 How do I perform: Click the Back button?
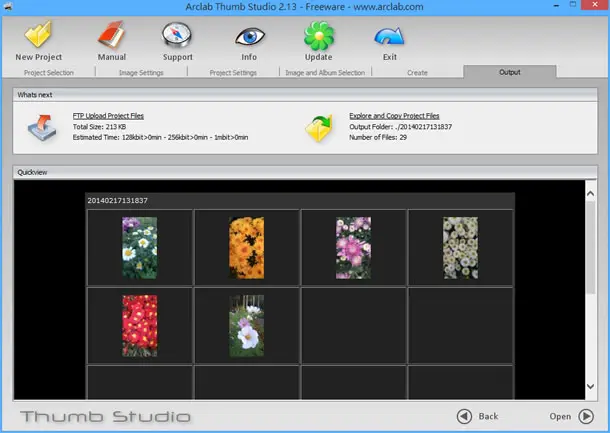477,416
